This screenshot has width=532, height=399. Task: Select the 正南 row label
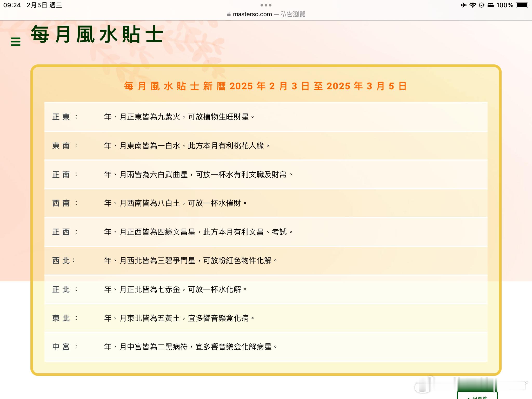click(x=65, y=175)
